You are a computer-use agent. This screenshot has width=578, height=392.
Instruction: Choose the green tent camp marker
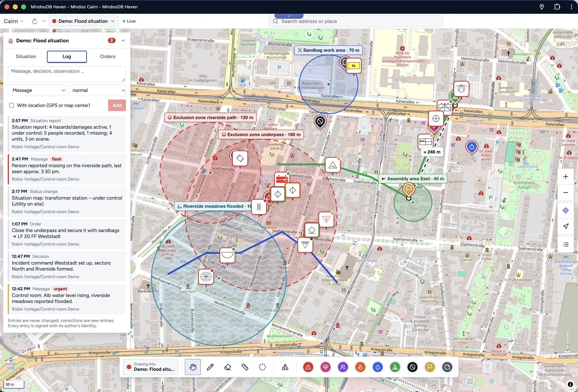point(395,367)
